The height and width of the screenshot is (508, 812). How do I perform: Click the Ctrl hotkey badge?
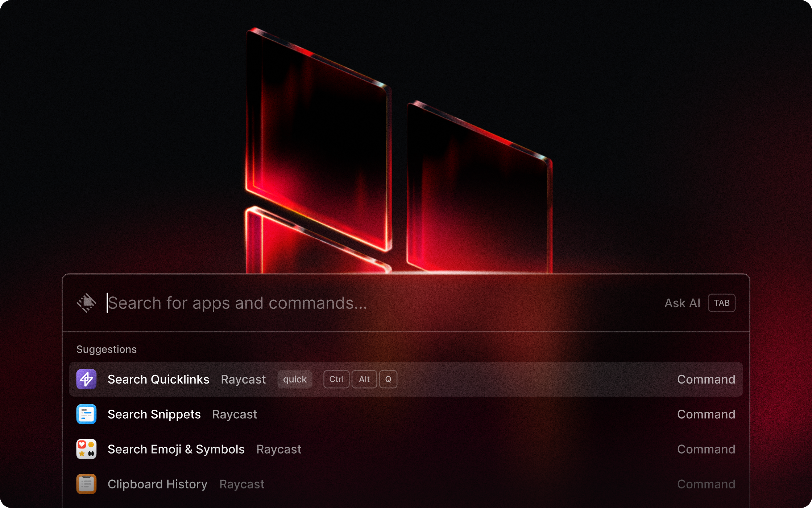336,379
